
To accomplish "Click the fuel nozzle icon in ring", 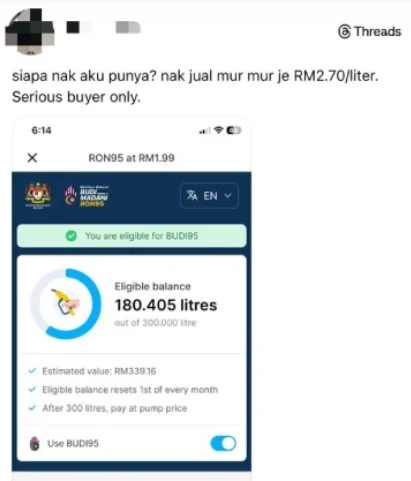I will click(66, 302).
